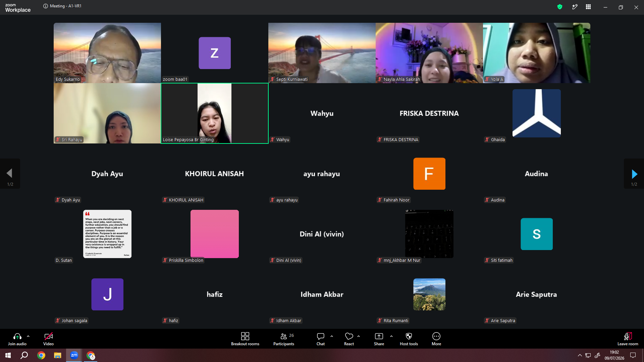Expand the audio options arrow
The width and height of the screenshot is (644, 362).
tap(28, 336)
